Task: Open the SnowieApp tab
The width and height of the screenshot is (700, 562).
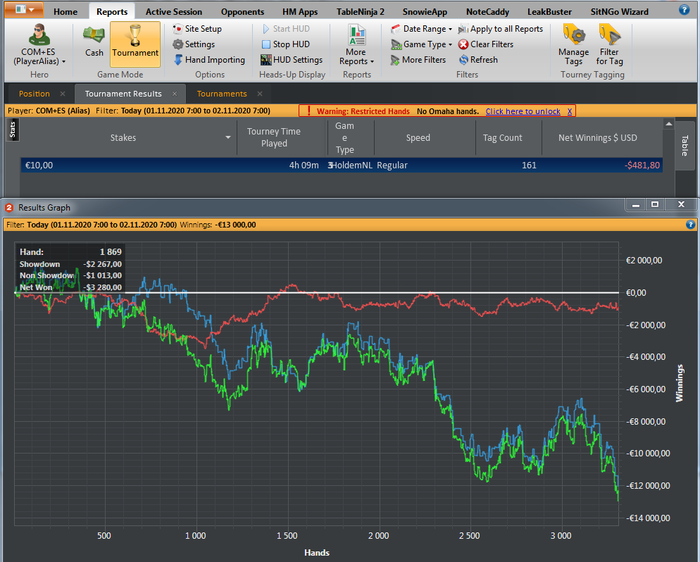Action: click(x=425, y=12)
